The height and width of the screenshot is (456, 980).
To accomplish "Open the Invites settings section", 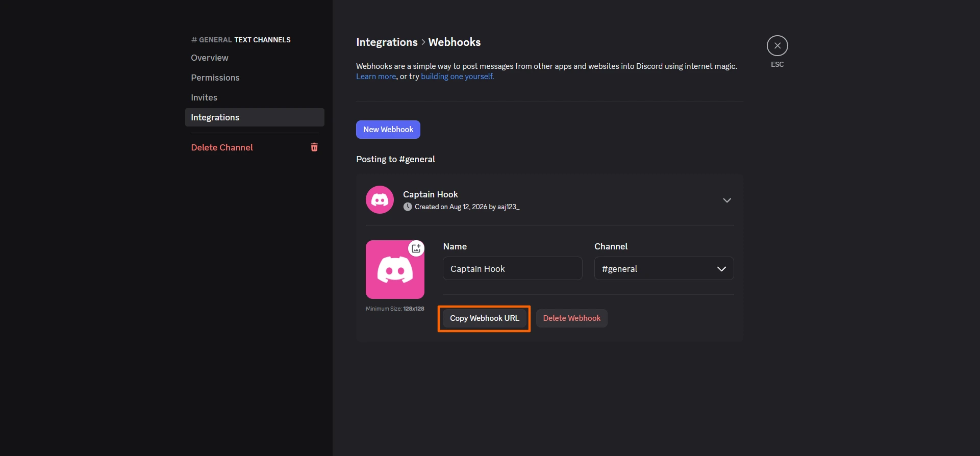I will (x=255, y=97).
